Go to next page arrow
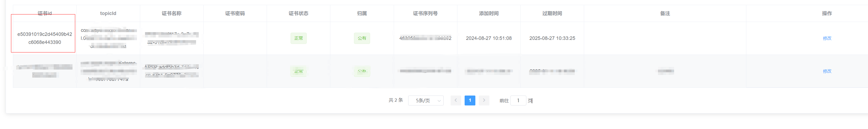Screen dimensions: 868x129 coord(484,100)
